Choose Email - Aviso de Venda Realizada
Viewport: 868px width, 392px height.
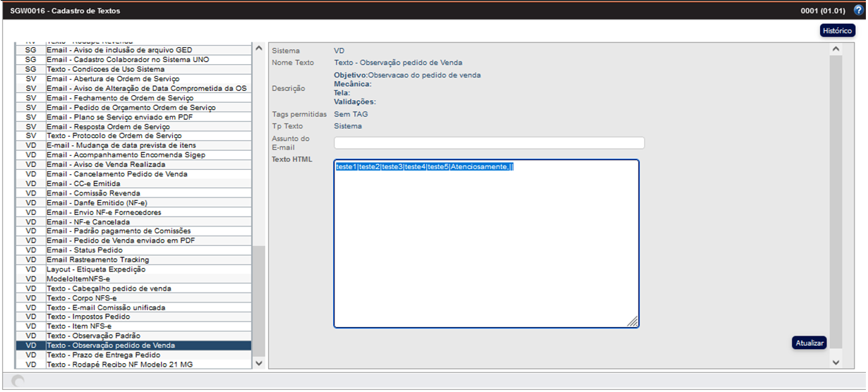(x=106, y=164)
